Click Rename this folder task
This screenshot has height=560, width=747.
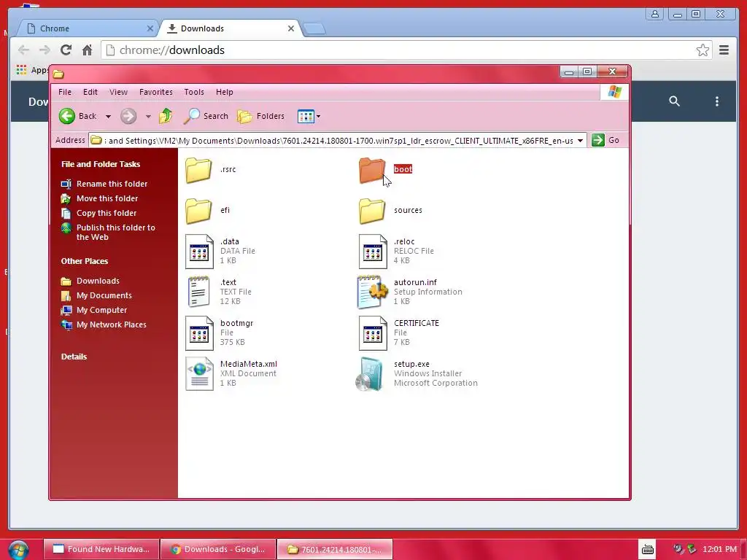tap(112, 184)
